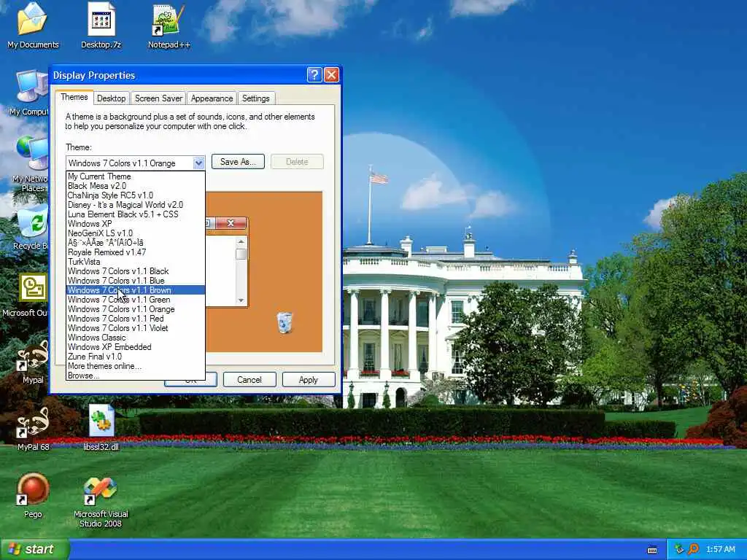Choose the TurkVista theme entry
This screenshot has height=560, width=747.
[x=135, y=262]
